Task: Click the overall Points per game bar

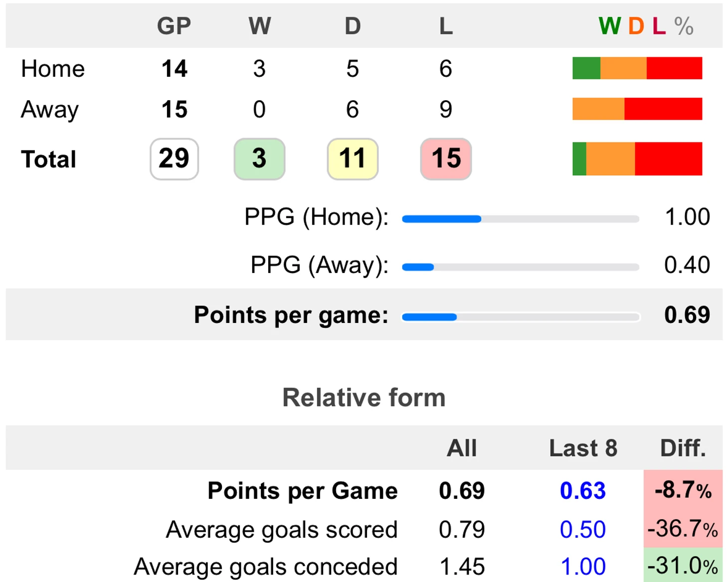Action: (x=520, y=317)
